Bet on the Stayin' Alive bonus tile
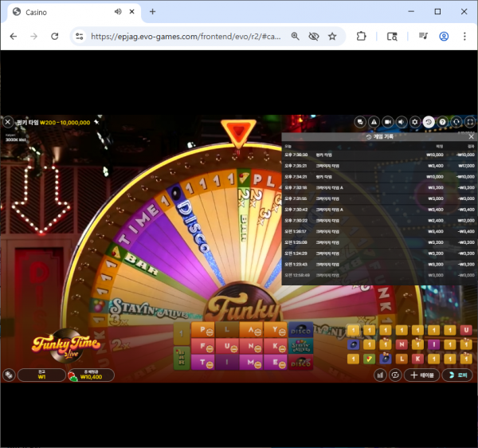Screen dimensions: 478x448 [302, 345]
